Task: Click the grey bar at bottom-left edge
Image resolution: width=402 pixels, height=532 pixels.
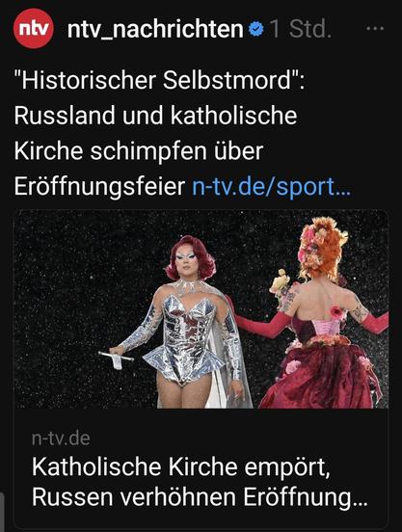Action: coord(2,513)
